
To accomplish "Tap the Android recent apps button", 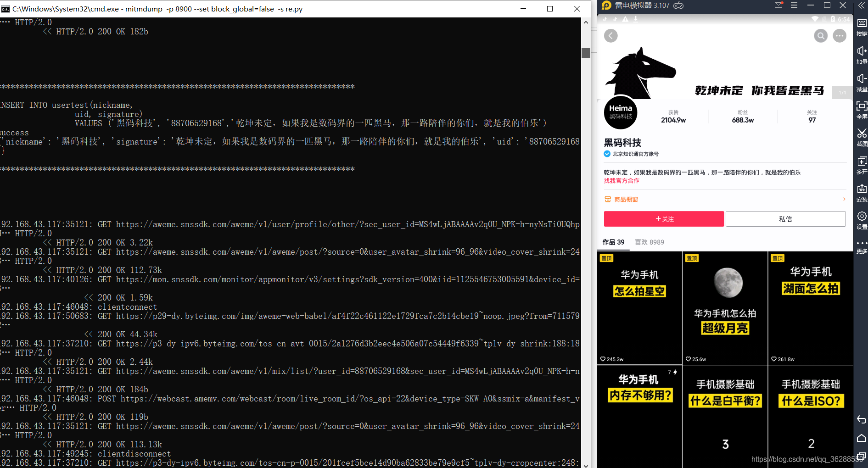I will coord(862,456).
